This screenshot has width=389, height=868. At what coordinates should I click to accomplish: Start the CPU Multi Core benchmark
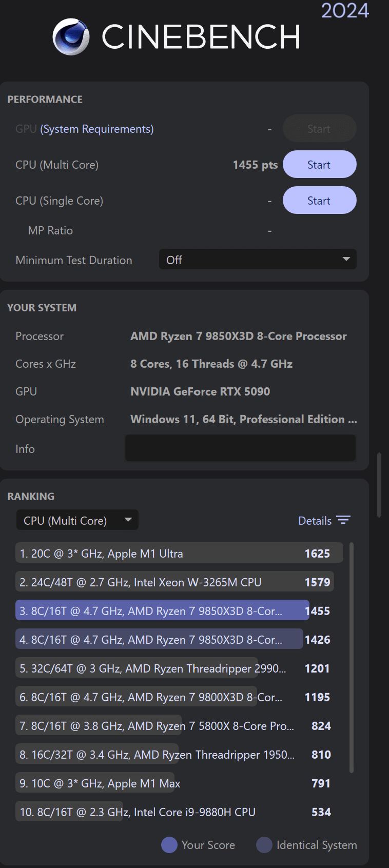tap(319, 165)
